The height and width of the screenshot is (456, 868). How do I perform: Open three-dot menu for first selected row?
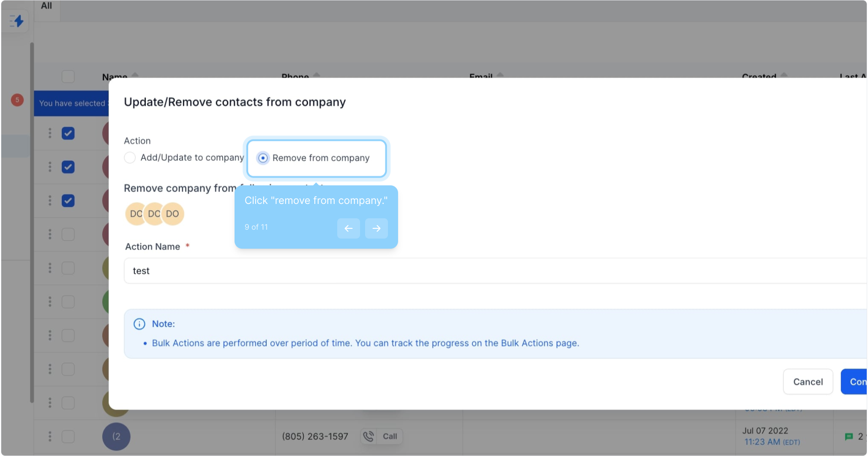pyautogui.click(x=50, y=133)
